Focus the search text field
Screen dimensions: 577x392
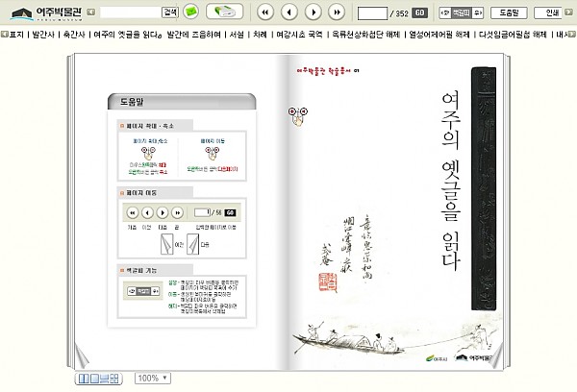(131, 12)
